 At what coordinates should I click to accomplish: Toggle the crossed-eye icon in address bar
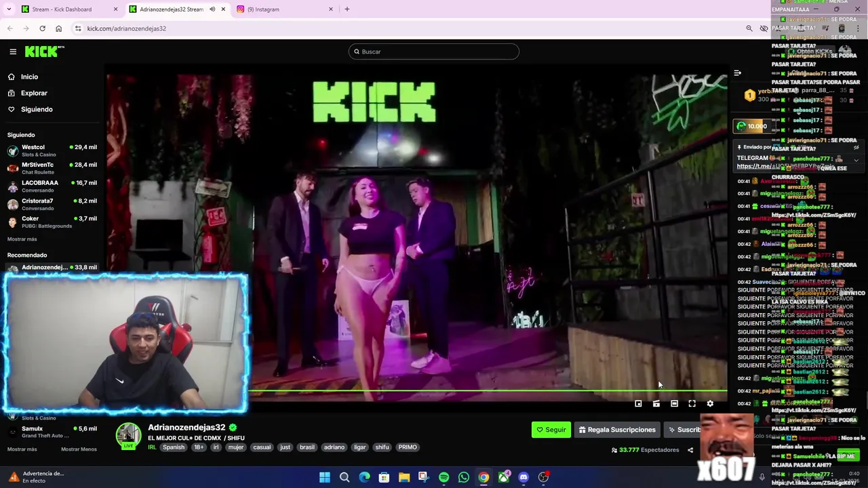(x=764, y=28)
